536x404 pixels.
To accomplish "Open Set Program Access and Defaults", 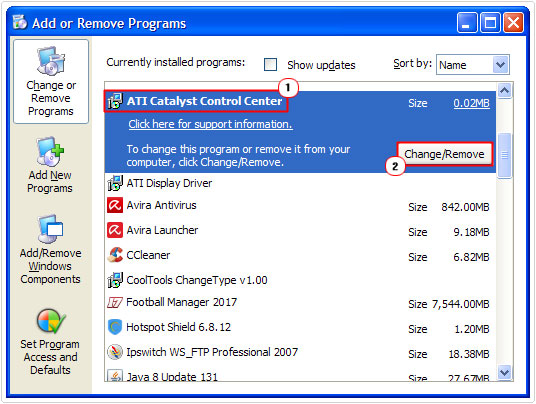I will [50, 342].
